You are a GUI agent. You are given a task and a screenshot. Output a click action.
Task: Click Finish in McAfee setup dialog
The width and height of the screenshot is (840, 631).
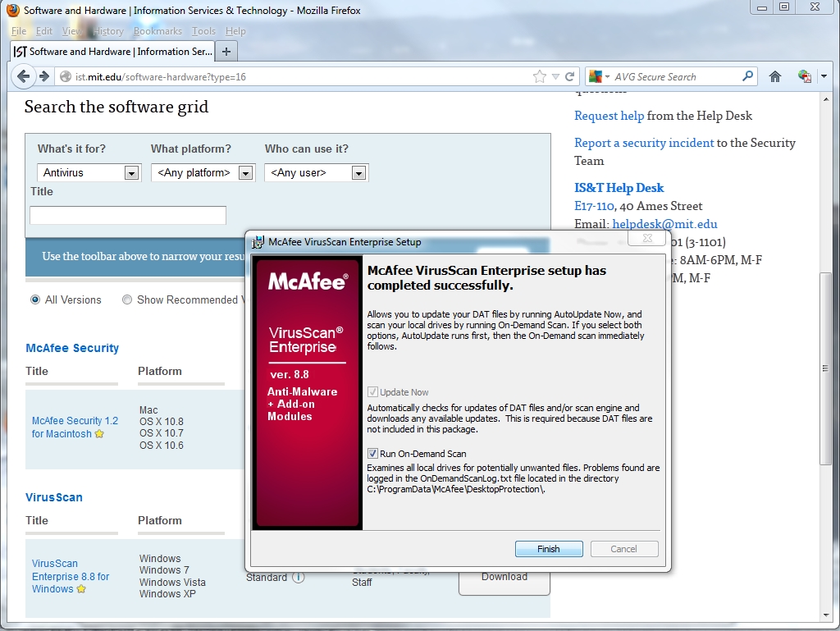pos(549,549)
